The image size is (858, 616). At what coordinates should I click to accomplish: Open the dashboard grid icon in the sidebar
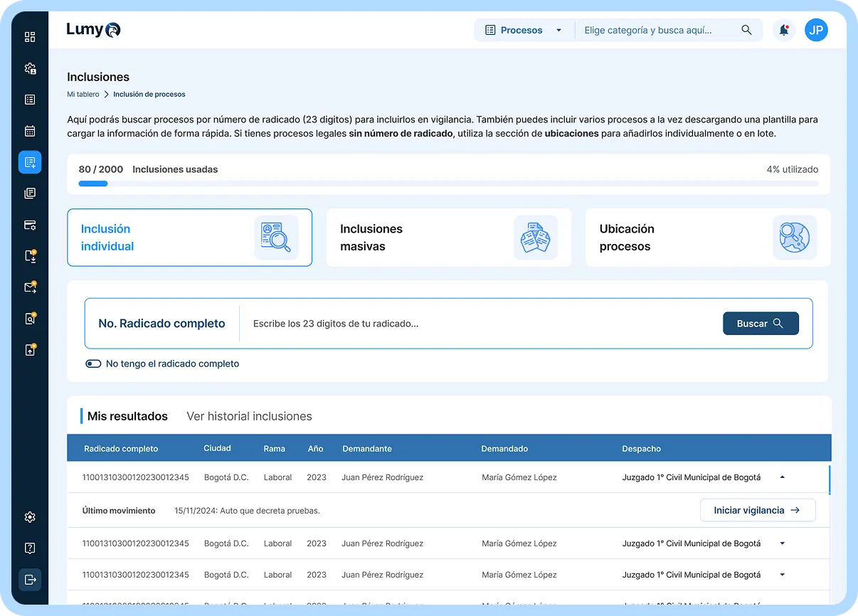(x=29, y=37)
